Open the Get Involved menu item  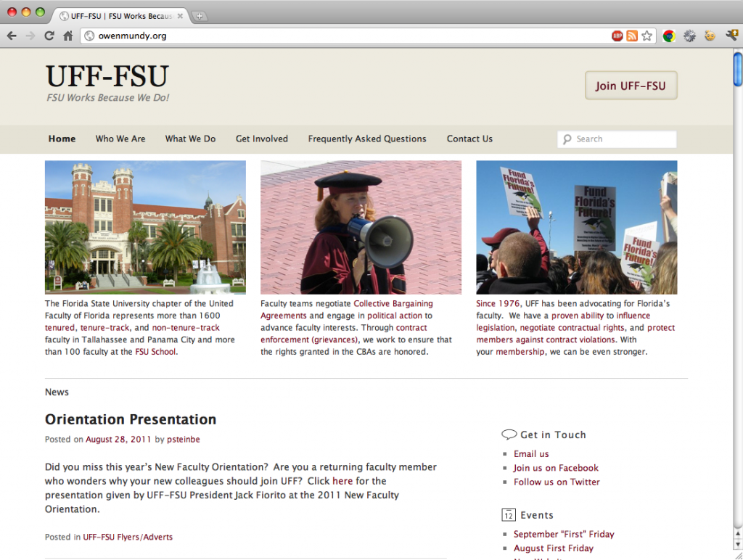point(262,139)
